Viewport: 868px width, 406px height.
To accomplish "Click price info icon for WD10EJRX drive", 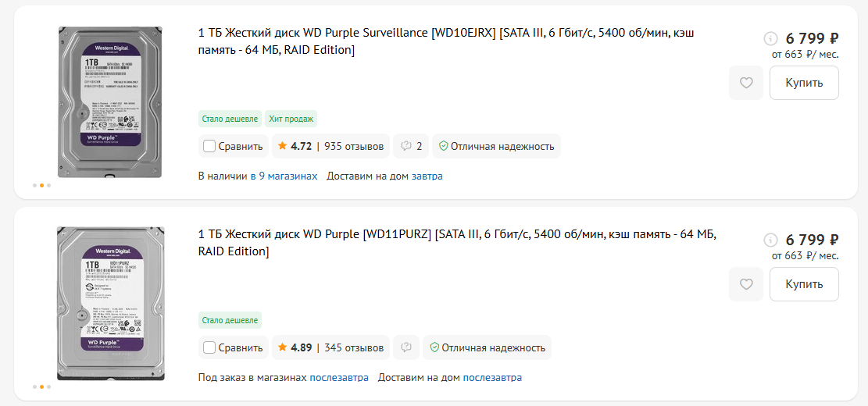I will [x=770, y=38].
